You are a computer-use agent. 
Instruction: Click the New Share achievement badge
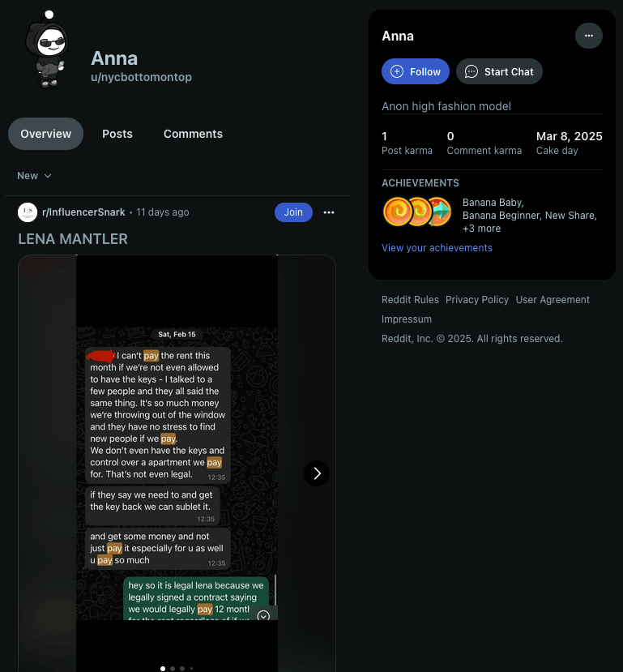[440, 212]
